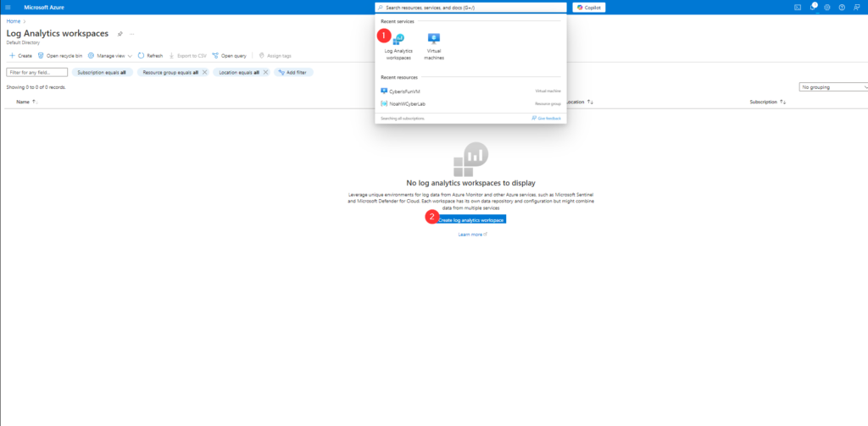Open the Copilot button

[589, 7]
